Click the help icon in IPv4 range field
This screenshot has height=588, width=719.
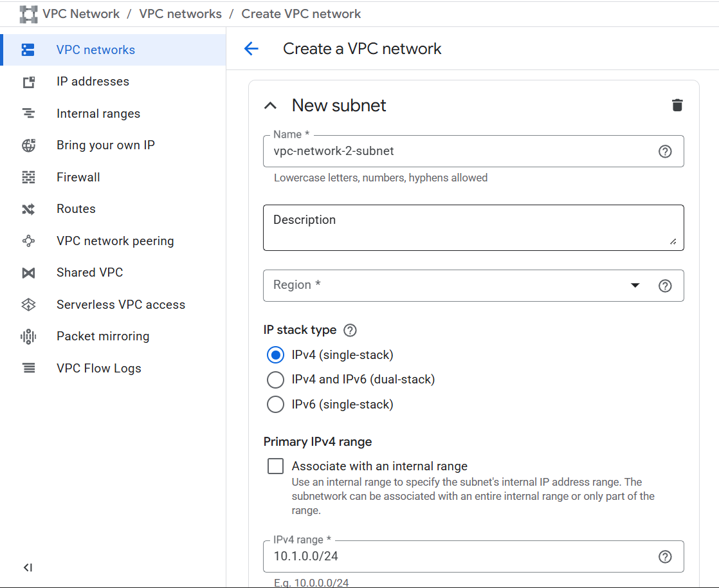click(665, 557)
